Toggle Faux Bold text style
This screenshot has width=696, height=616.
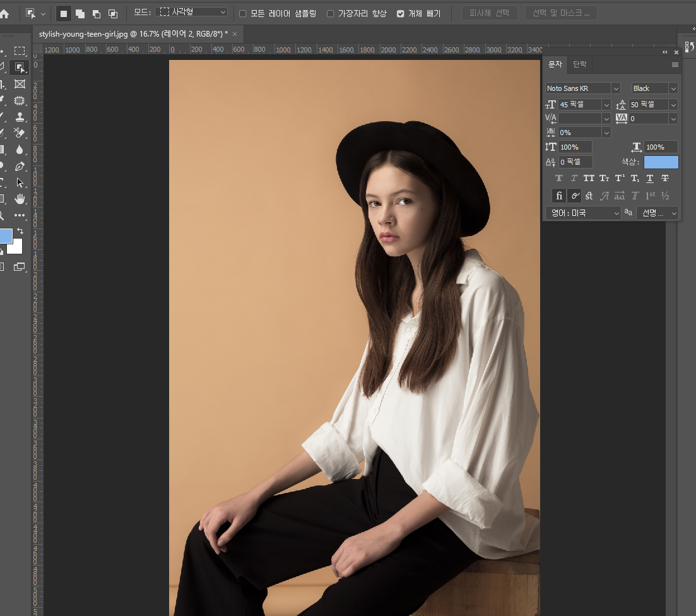pyautogui.click(x=559, y=178)
